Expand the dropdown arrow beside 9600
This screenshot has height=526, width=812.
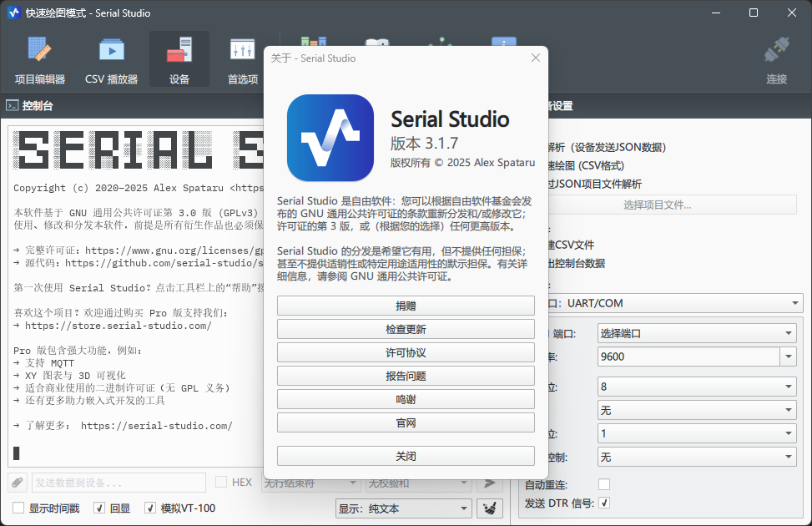[x=788, y=357]
